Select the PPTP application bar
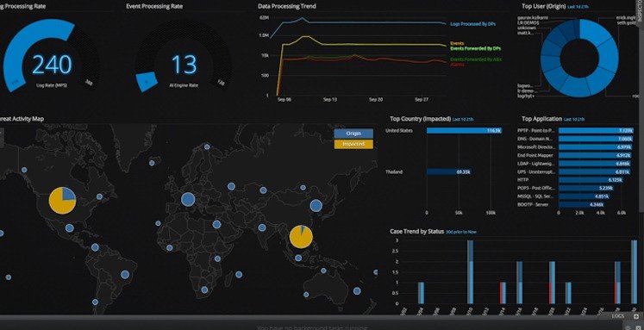The image size is (644, 330). click(596, 130)
